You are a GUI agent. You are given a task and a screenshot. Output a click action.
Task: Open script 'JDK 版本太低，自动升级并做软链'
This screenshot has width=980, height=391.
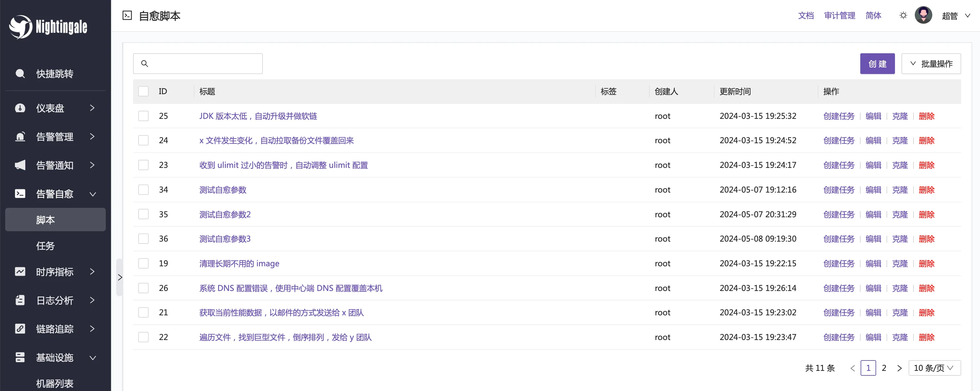click(x=258, y=116)
